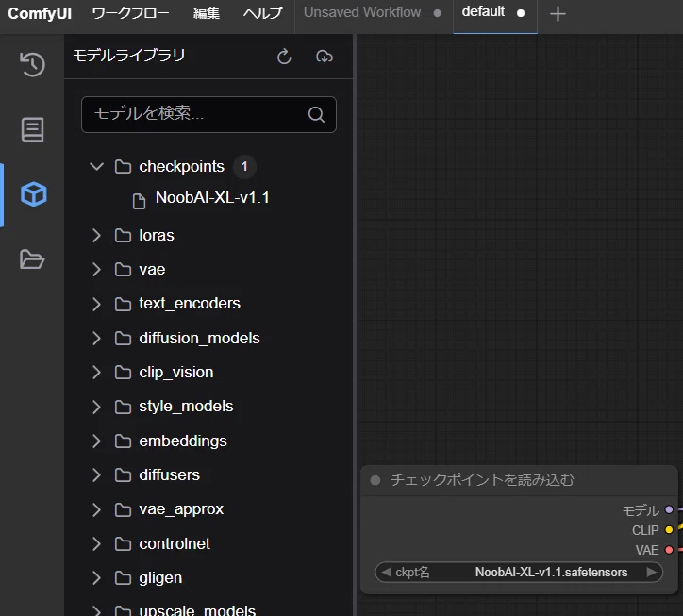Click the モデルを検索 search field
Image resolution: width=683 pixels, height=616 pixels.
pyautogui.click(x=208, y=114)
